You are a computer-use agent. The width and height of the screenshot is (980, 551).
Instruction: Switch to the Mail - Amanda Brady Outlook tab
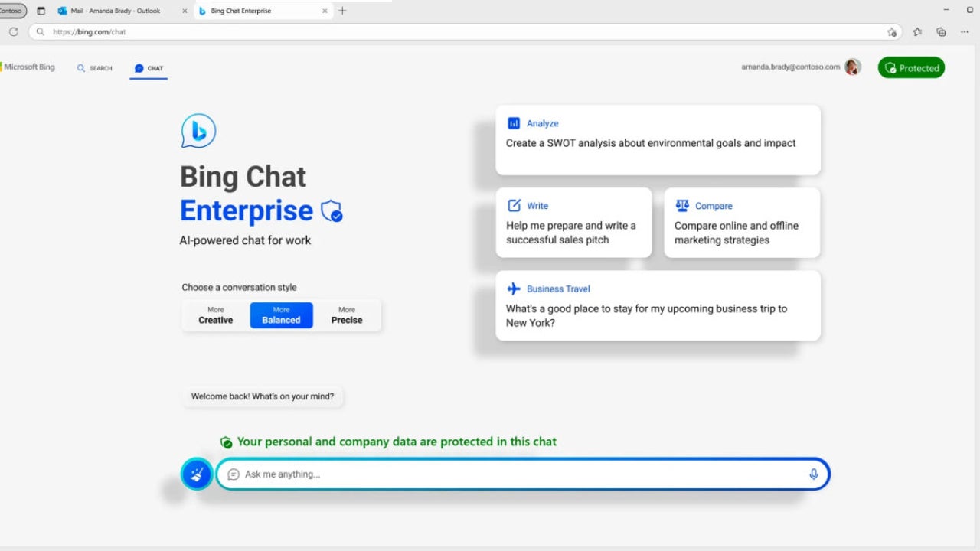[115, 10]
